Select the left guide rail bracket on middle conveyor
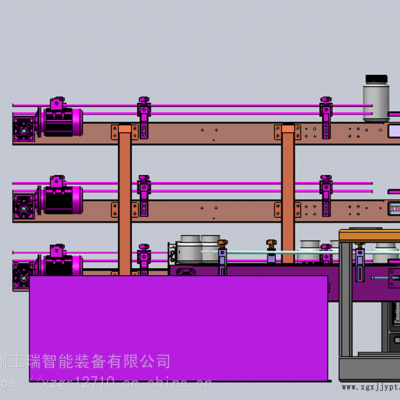This screenshot has width=400, height=400. [144, 196]
